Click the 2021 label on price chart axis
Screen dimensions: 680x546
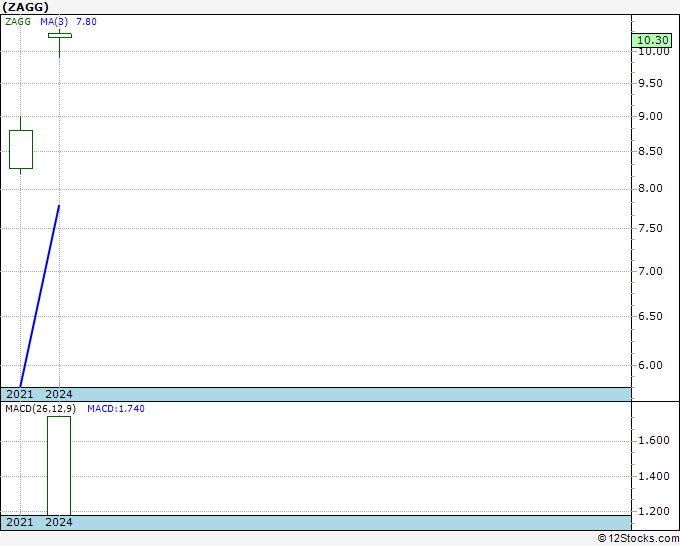coord(20,394)
